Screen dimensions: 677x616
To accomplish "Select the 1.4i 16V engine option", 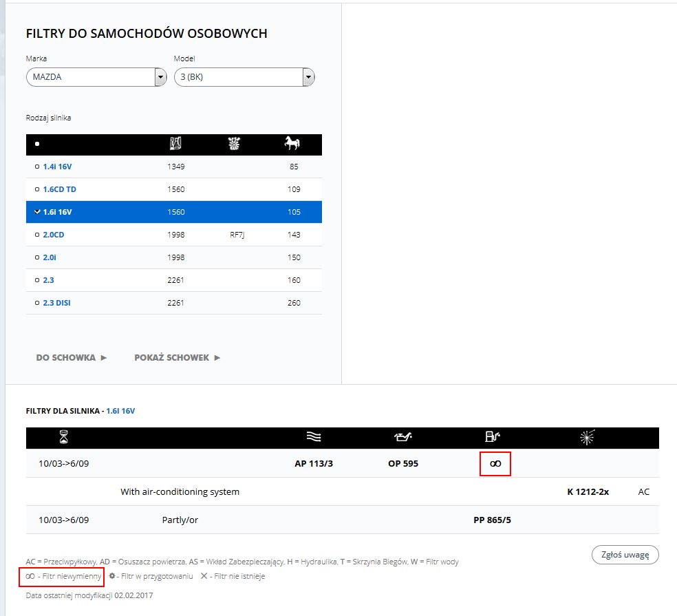I will click(58, 167).
